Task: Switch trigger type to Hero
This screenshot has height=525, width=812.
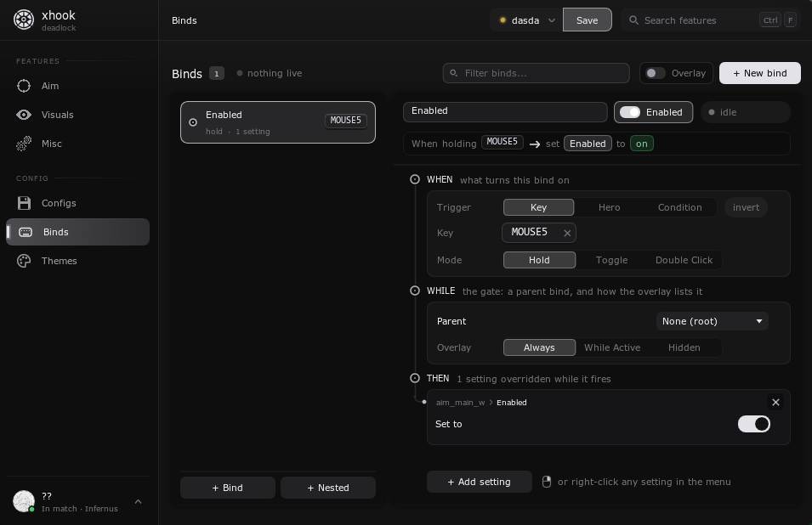Action: (x=609, y=207)
